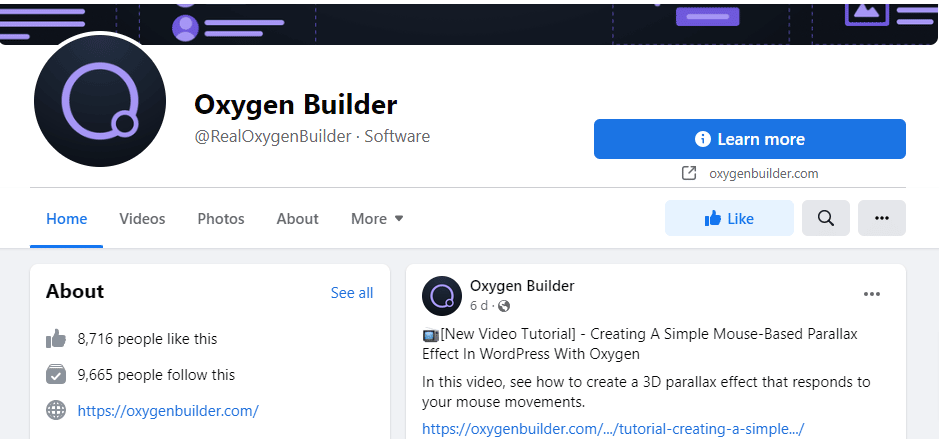The width and height of the screenshot is (939, 439).
Task: Open the post's three-dot options menu
Action: [871, 294]
